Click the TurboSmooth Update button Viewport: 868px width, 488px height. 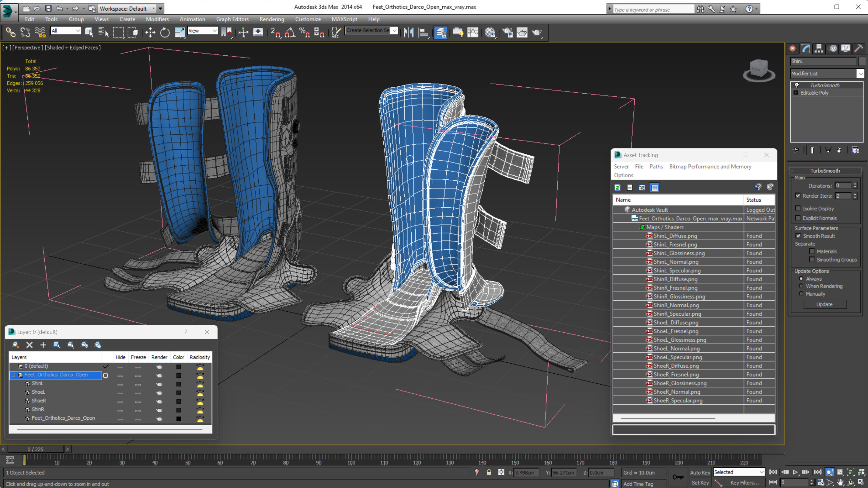pos(824,304)
